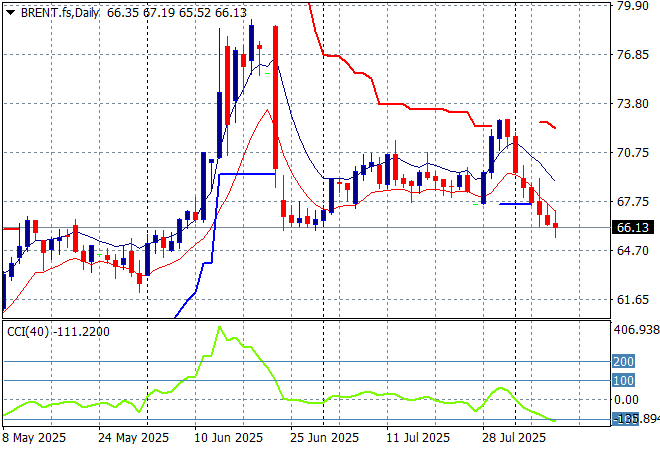Click the 200 level on CCI scale

(624, 361)
